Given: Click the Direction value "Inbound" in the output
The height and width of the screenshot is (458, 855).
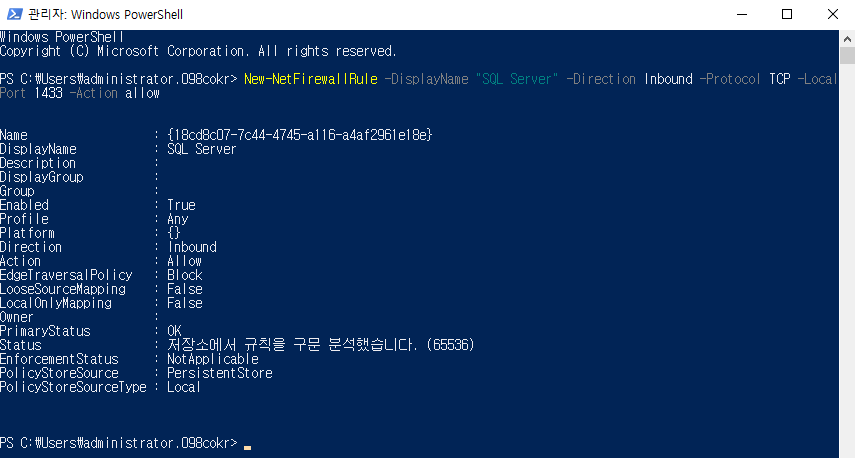Looking at the screenshot, I should (x=191, y=247).
